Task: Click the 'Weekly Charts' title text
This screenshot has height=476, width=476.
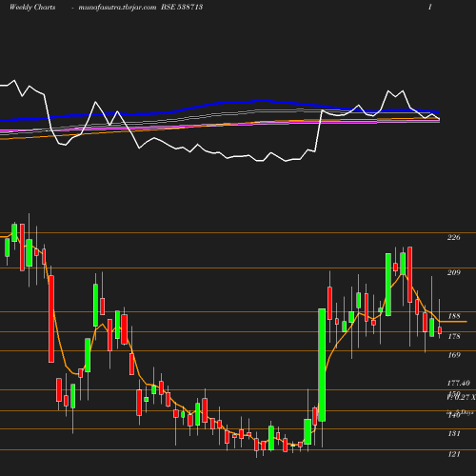Action: tap(32, 7)
